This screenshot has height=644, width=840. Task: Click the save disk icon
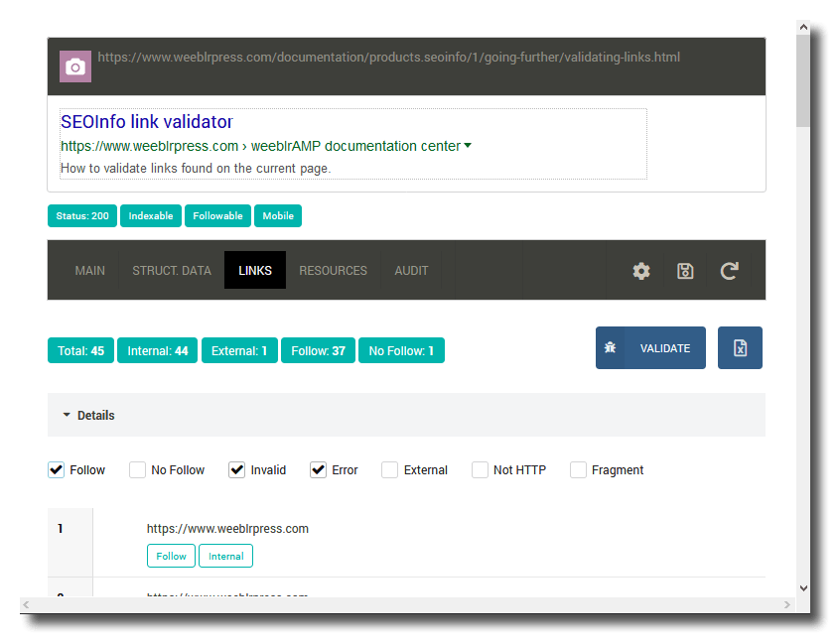685,271
